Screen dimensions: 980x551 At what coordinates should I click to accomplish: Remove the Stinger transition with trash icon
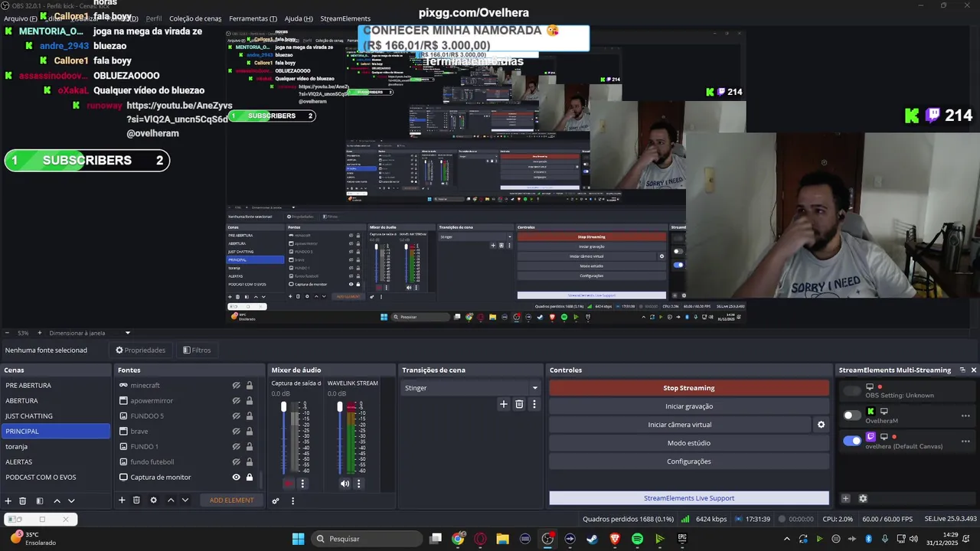(519, 404)
